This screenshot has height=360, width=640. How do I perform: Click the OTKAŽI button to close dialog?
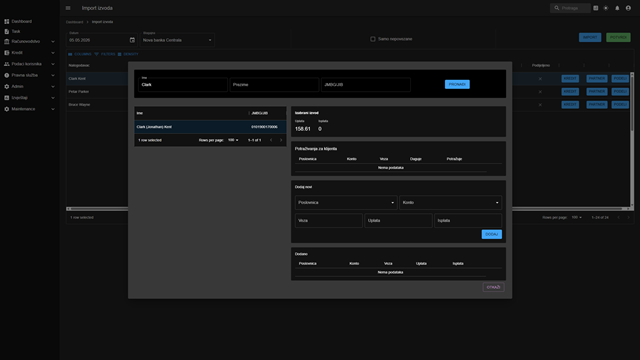[493, 287]
